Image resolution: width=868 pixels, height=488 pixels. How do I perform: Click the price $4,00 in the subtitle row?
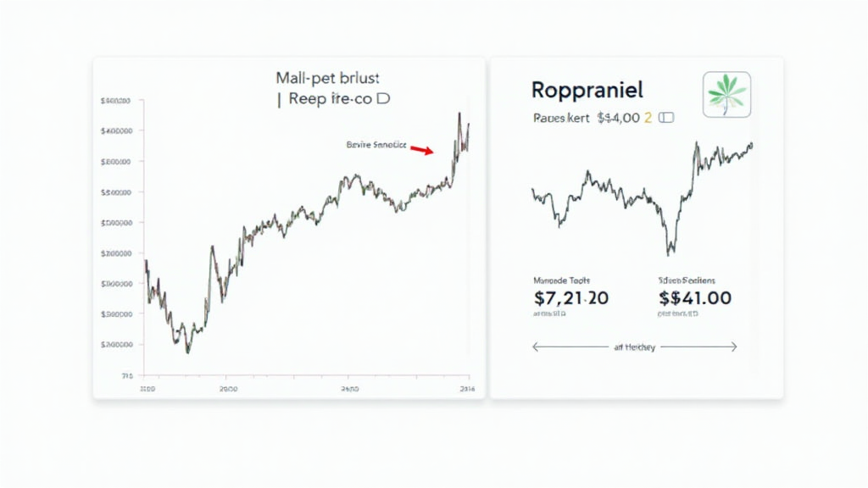click(618, 119)
